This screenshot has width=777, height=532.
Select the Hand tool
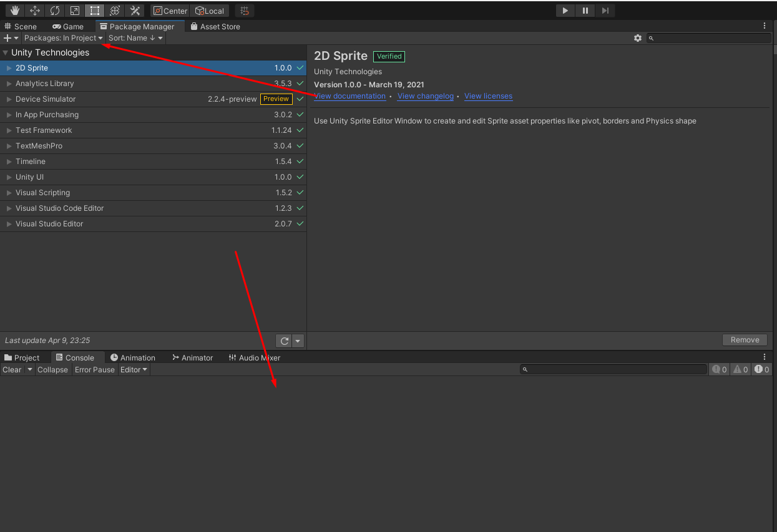click(x=15, y=11)
